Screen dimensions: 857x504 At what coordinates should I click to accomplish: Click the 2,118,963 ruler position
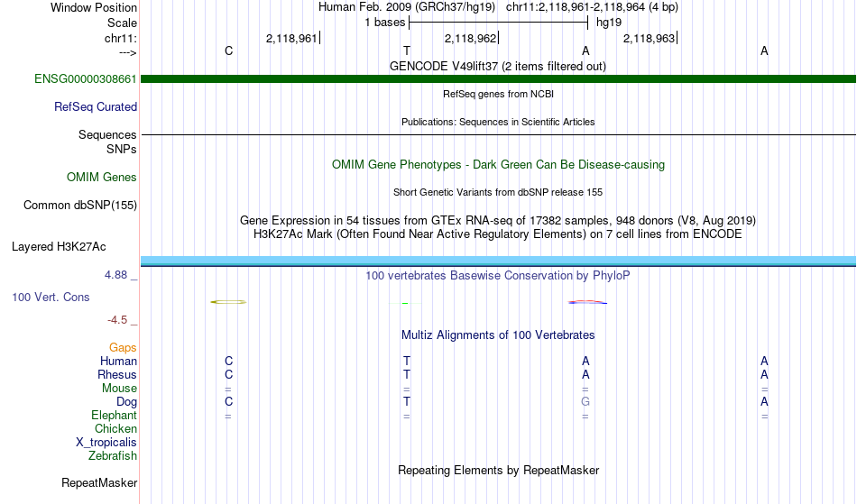[x=649, y=38]
